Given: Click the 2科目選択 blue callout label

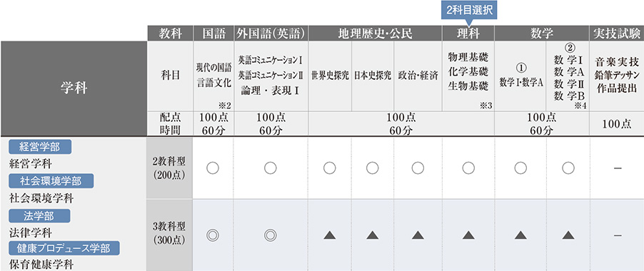Looking at the screenshot, I should (468, 10).
